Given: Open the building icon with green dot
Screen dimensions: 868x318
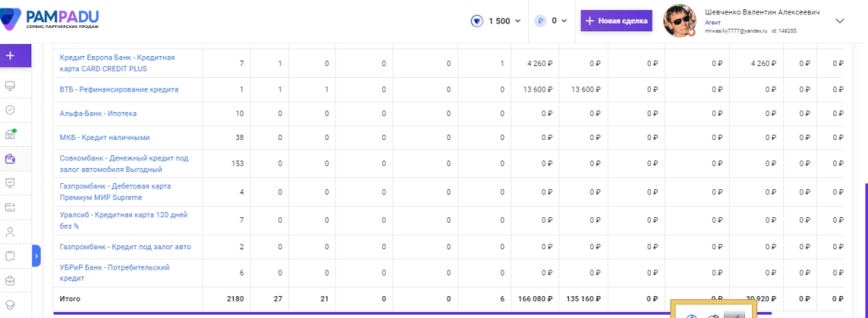Looking at the screenshot, I should point(10,134).
